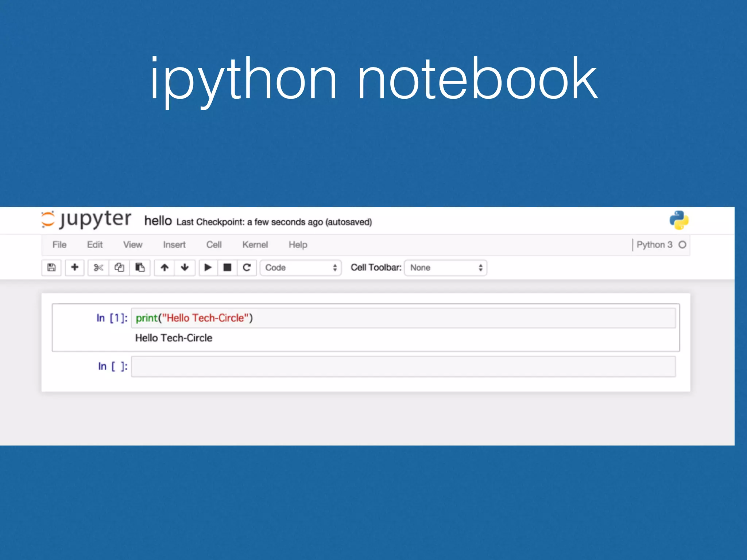Click the Python logo icon

click(x=679, y=220)
